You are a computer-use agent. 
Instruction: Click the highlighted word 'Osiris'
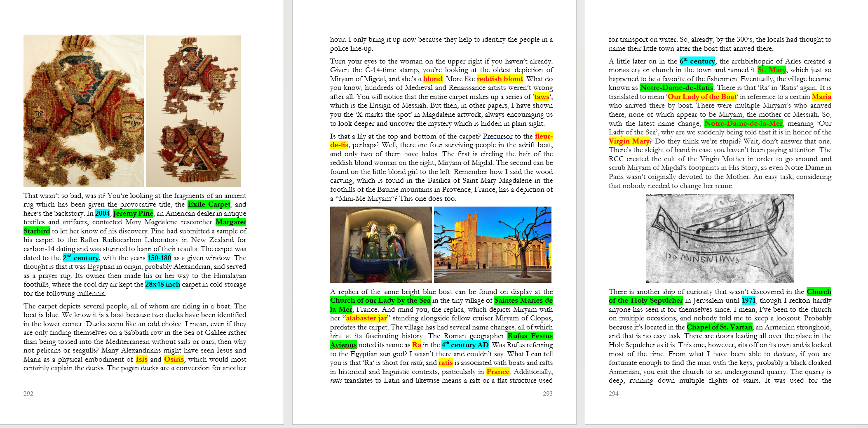(x=174, y=359)
